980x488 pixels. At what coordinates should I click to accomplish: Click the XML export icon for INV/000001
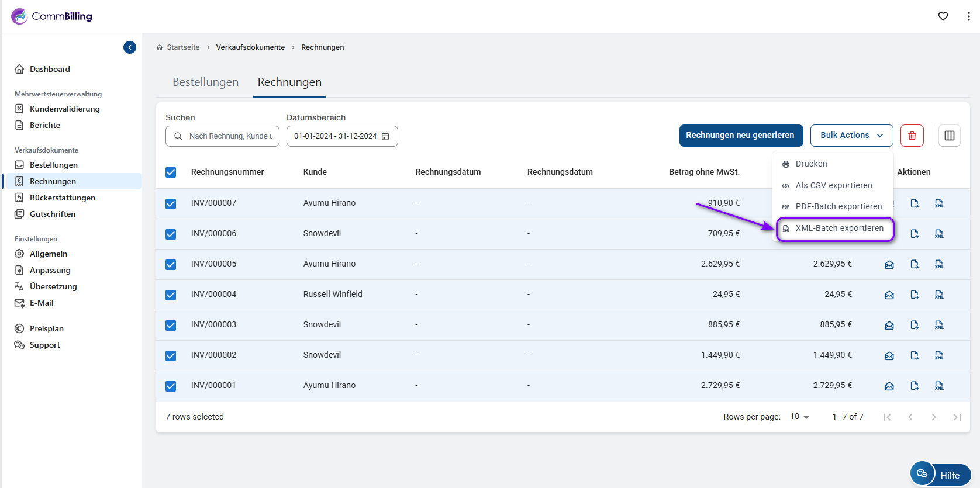(x=939, y=386)
